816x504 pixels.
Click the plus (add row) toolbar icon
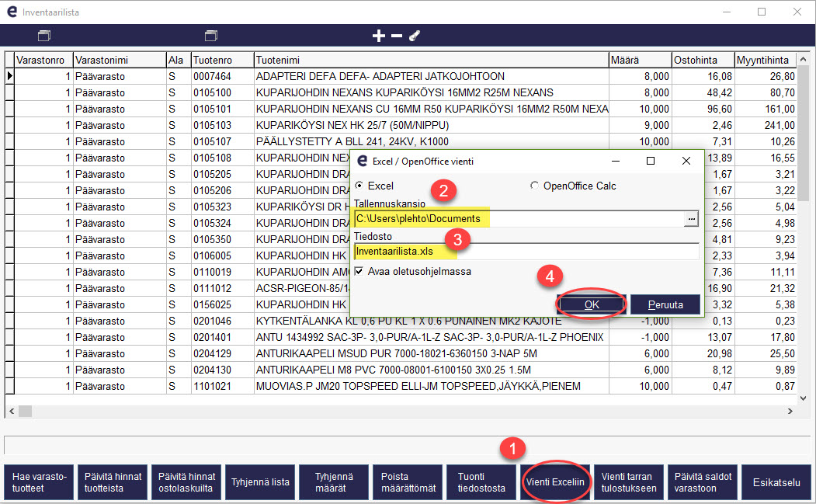(378, 36)
